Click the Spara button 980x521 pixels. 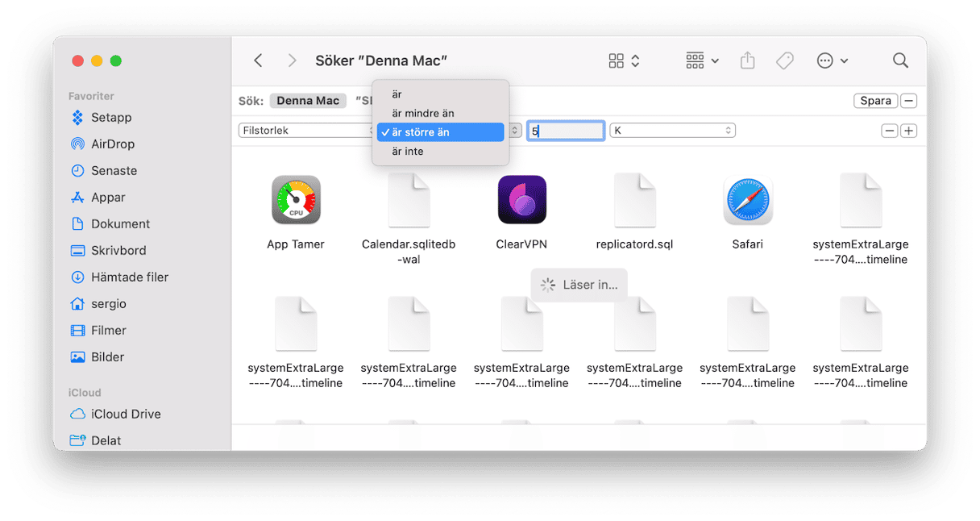[875, 101]
